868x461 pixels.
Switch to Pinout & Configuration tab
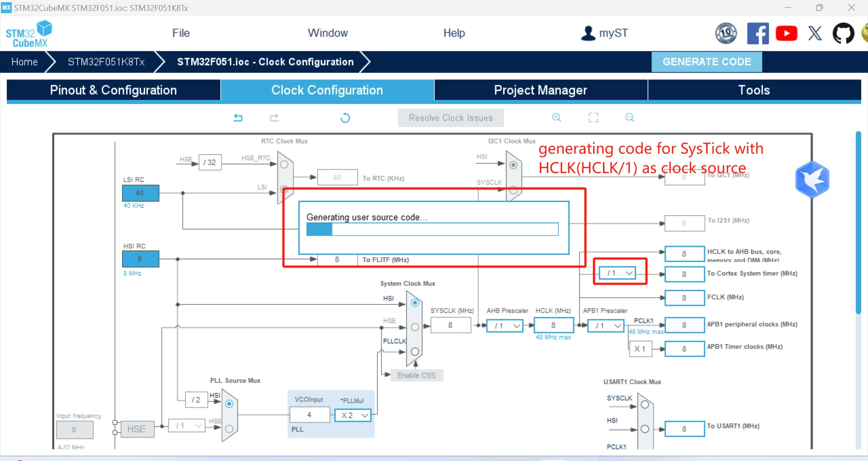point(113,90)
